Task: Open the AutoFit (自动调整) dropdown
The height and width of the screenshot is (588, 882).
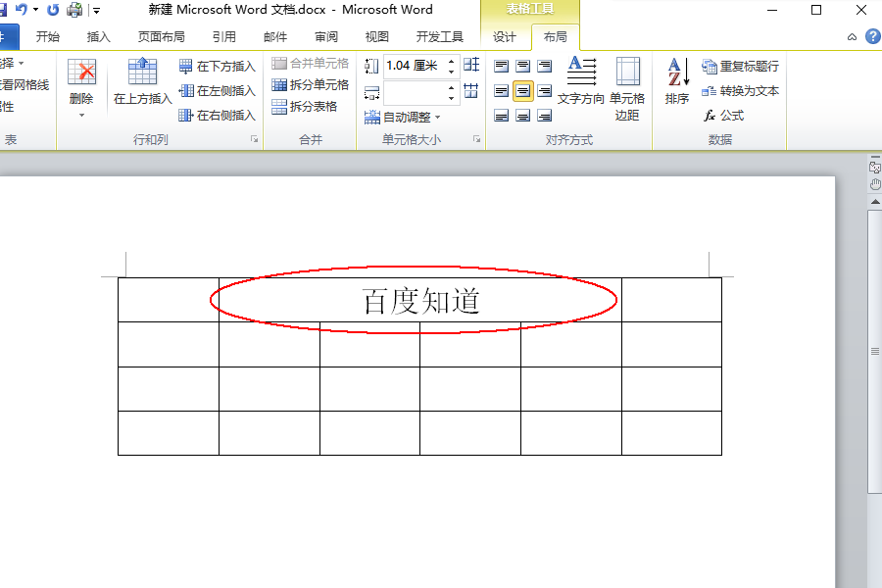Action: [402, 117]
